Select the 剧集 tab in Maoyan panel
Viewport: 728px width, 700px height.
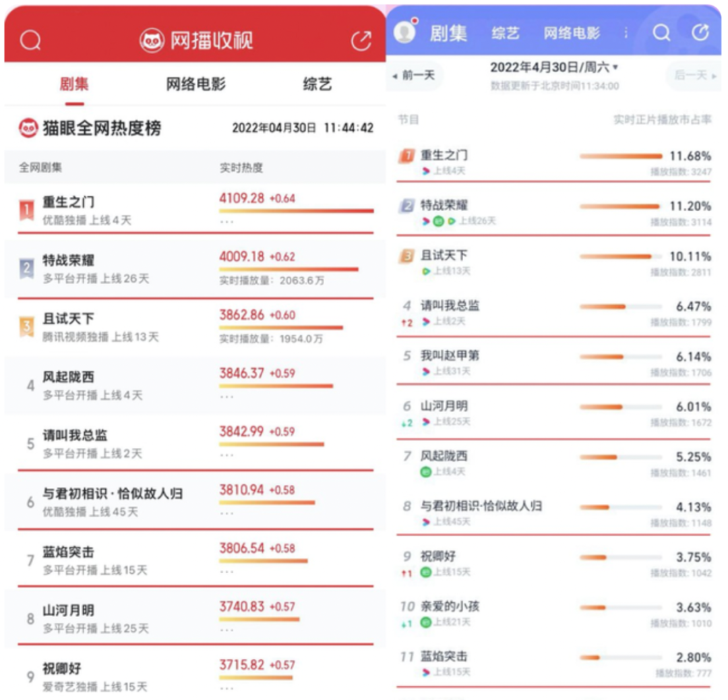[74, 84]
